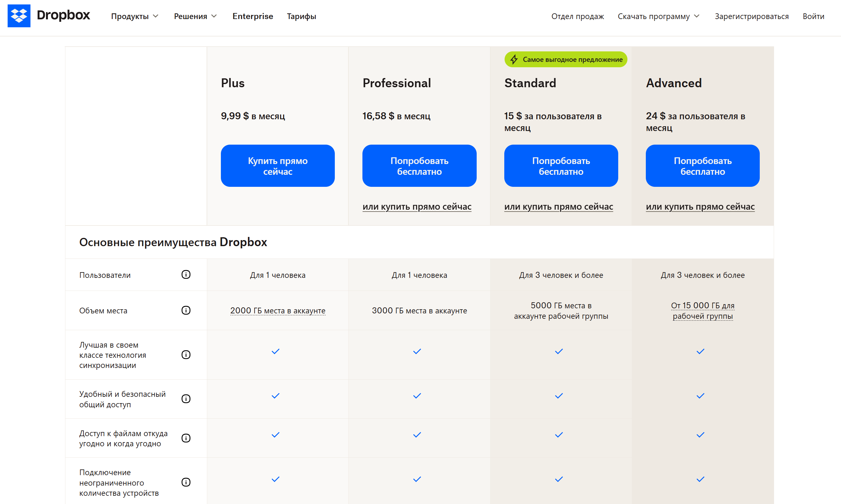
Task: Go to Enterprise menu item
Action: [253, 16]
